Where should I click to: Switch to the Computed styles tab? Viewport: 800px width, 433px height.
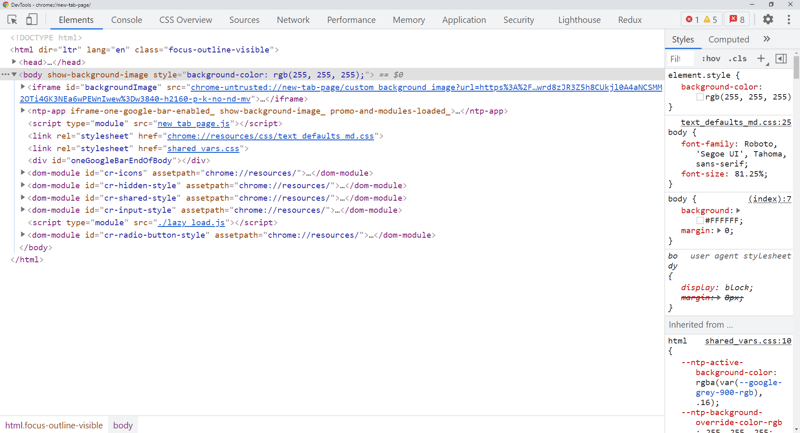[729, 39]
